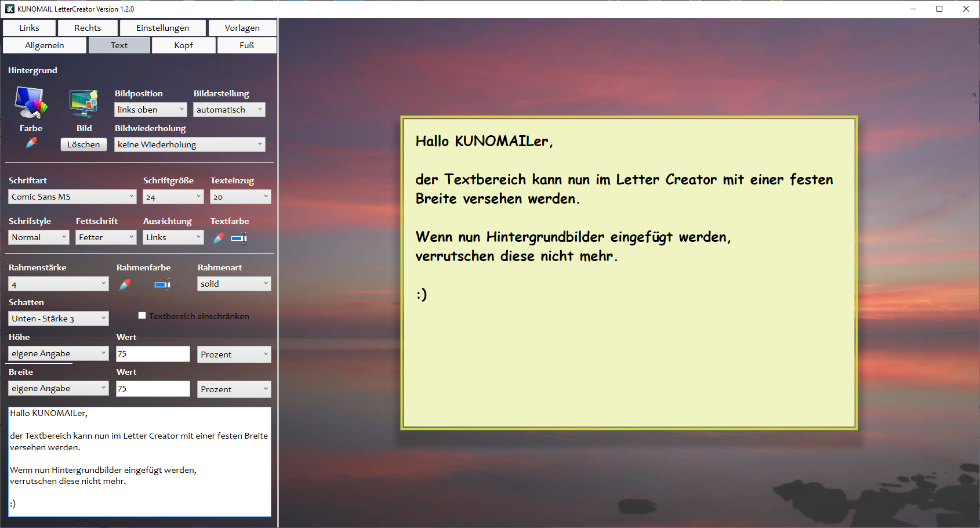Open the Farbe background color picker icon
The image size is (980, 528).
pos(31,103)
